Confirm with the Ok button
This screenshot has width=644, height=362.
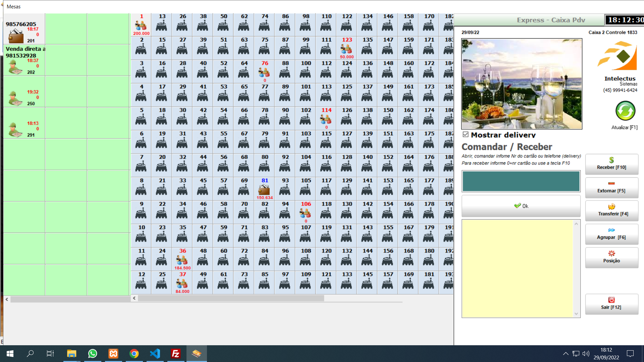click(x=521, y=206)
